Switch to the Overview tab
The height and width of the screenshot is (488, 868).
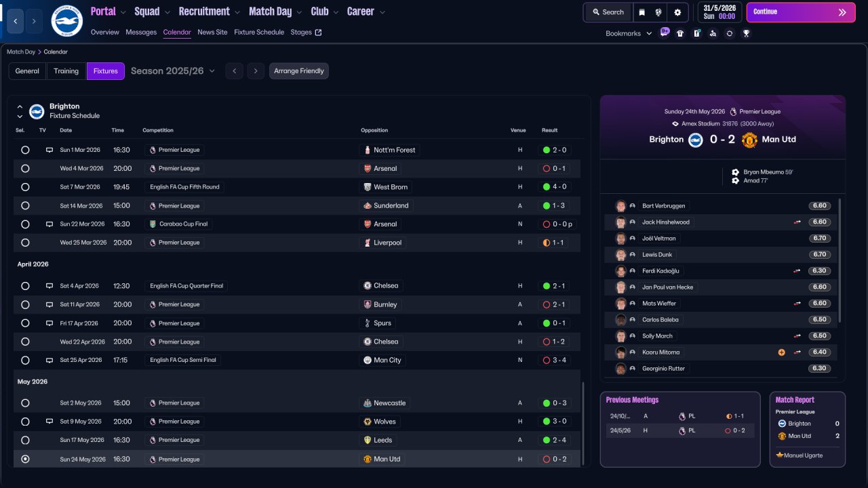pyautogui.click(x=104, y=33)
